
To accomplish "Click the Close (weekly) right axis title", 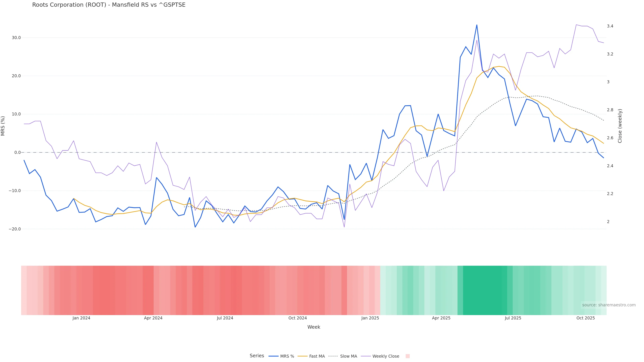I will (620, 126).
